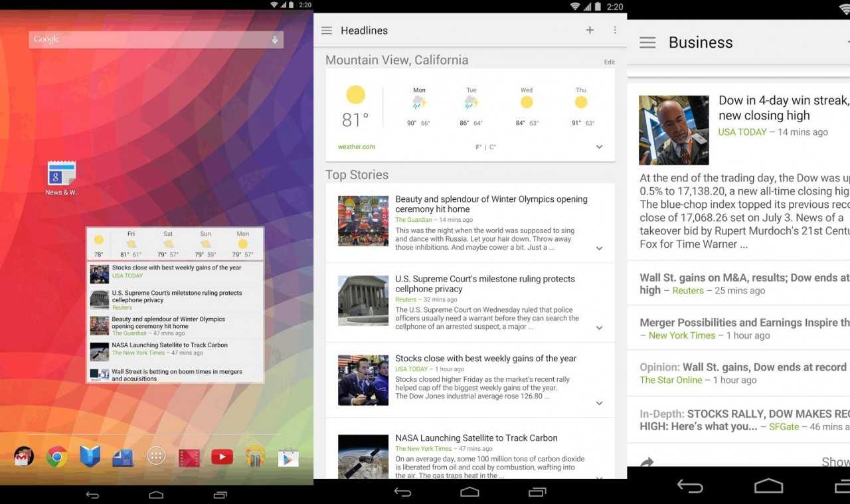Image resolution: width=850 pixels, height=504 pixels.
Task: Open the Play Store icon
Action: click(x=288, y=456)
